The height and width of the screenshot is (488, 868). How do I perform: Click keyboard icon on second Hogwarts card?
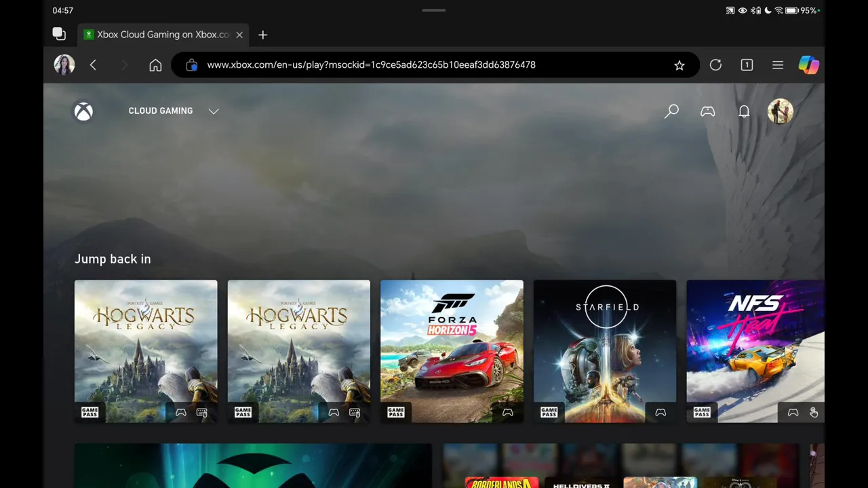coord(355,412)
